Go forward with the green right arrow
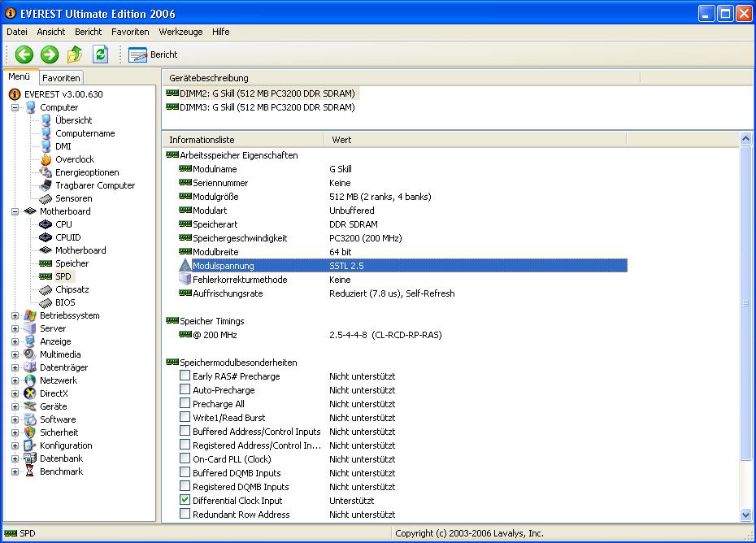Screen dimensions: 756x543 pos(49,54)
